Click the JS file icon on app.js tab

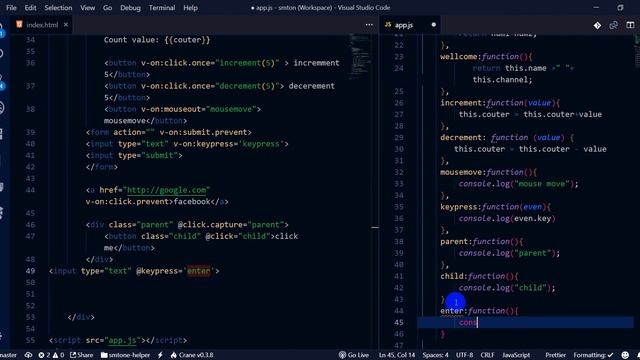pyautogui.click(x=388, y=25)
